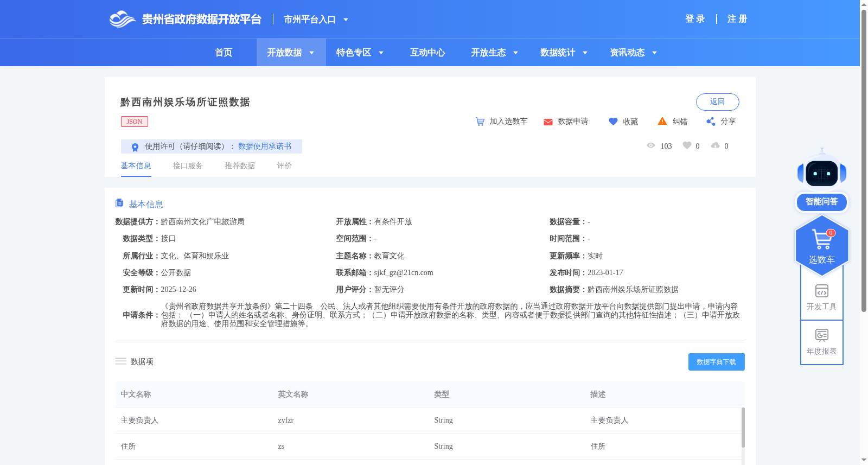Screen dimensions: 868x465
Task: Open the 选数车 cart hexagon
Action: click(x=822, y=245)
